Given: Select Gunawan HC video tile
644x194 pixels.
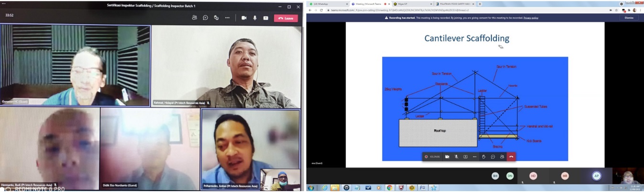Looking at the screenshot, I should pyautogui.click(x=75, y=65).
